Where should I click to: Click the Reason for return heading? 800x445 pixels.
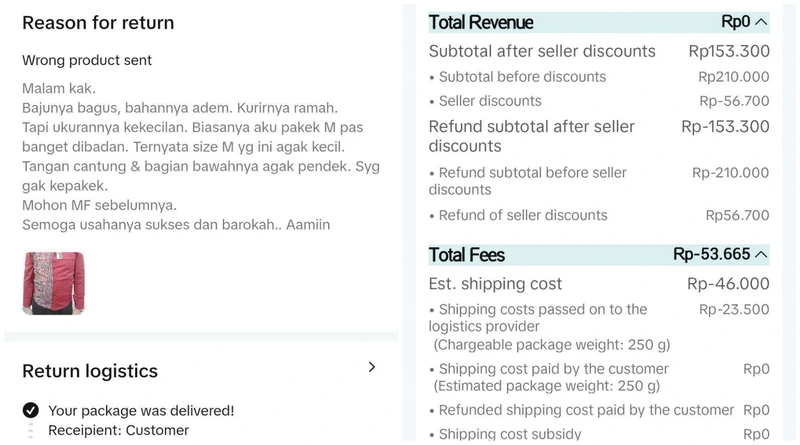tap(98, 23)
